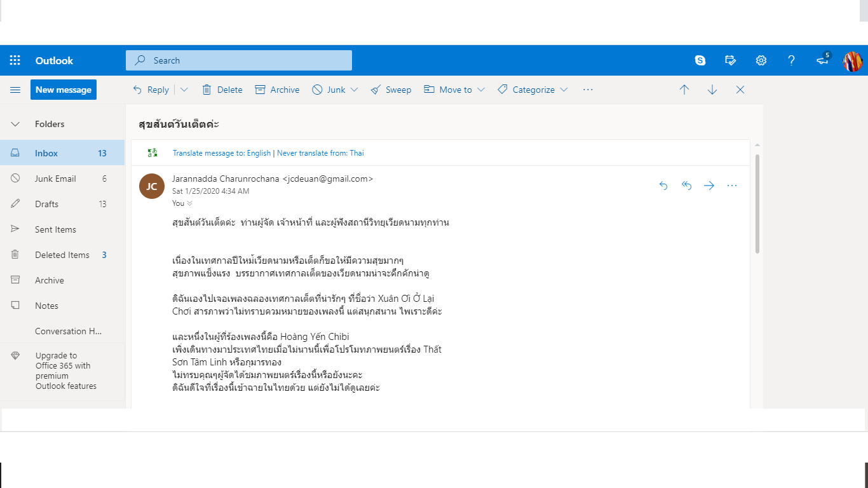This screenshot has width=868, height=488.
Task: Expand the Reply options dropdown arrow
Action: [184, 90]
